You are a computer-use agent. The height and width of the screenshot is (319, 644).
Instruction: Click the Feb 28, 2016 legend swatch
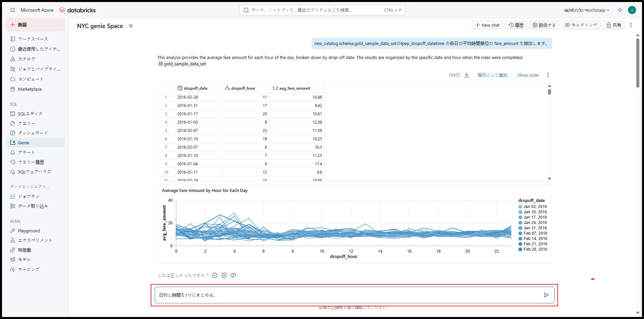520,249
